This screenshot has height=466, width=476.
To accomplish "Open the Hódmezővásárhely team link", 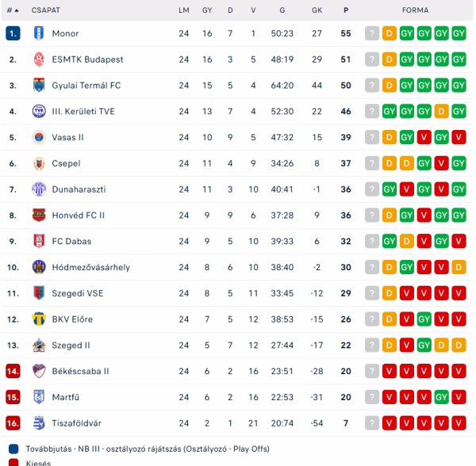I will click(x=90, y=267).
